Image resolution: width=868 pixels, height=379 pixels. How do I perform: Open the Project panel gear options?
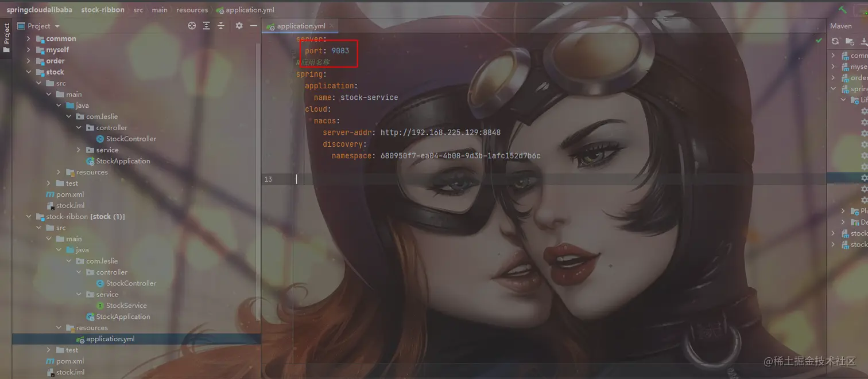239,26
